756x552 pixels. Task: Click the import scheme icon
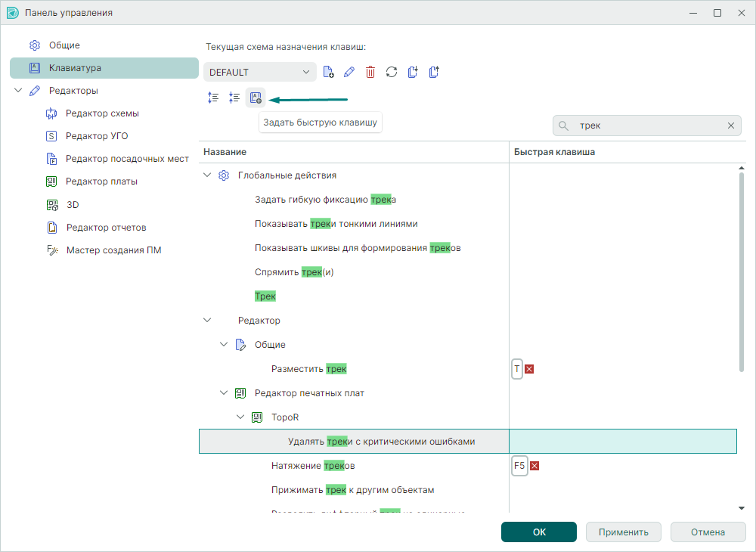click(412, 72)
